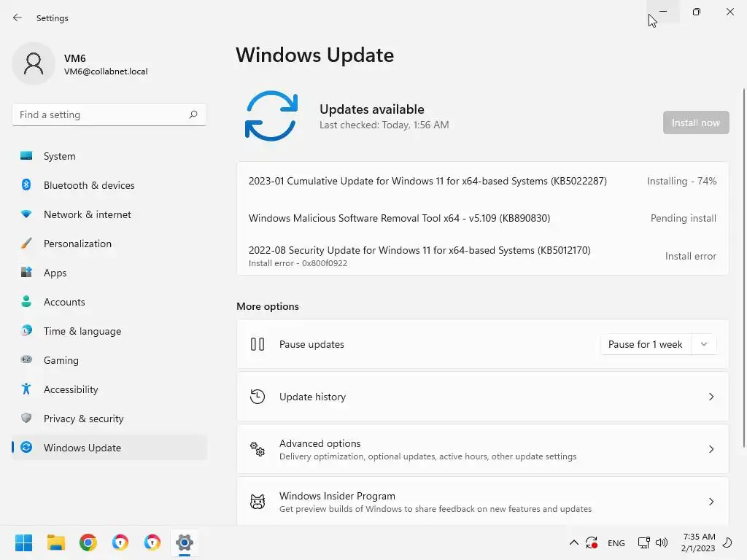
Task: Select Personalization in sidebar
Action: tap(109, 244)
